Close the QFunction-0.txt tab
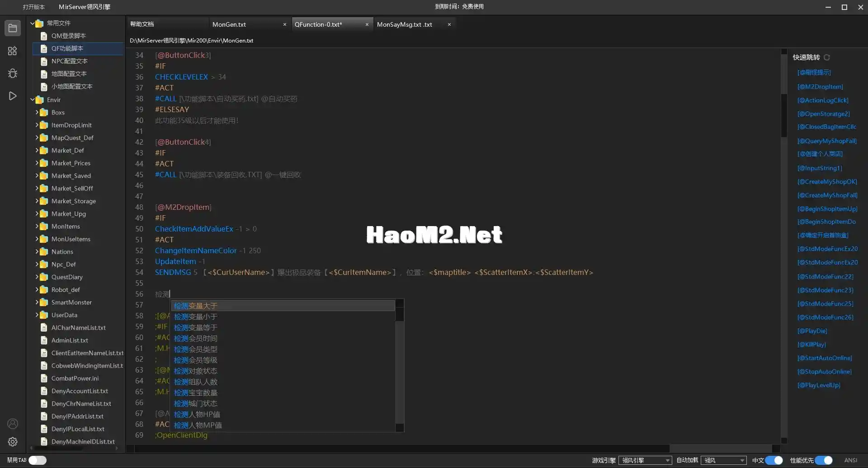 pos(367,24)
